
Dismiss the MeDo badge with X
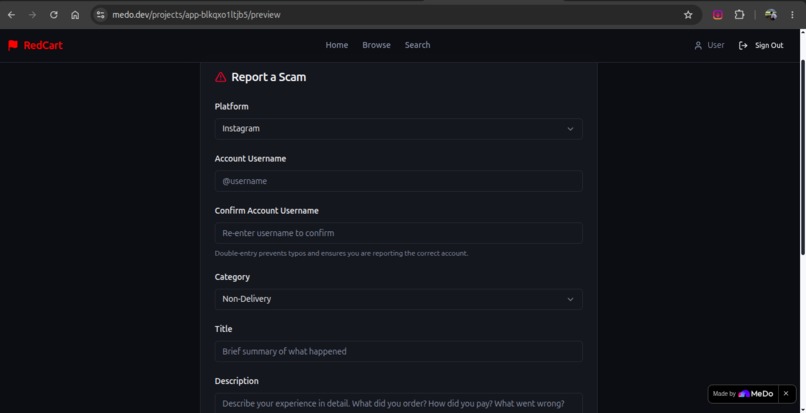[786, 393]
